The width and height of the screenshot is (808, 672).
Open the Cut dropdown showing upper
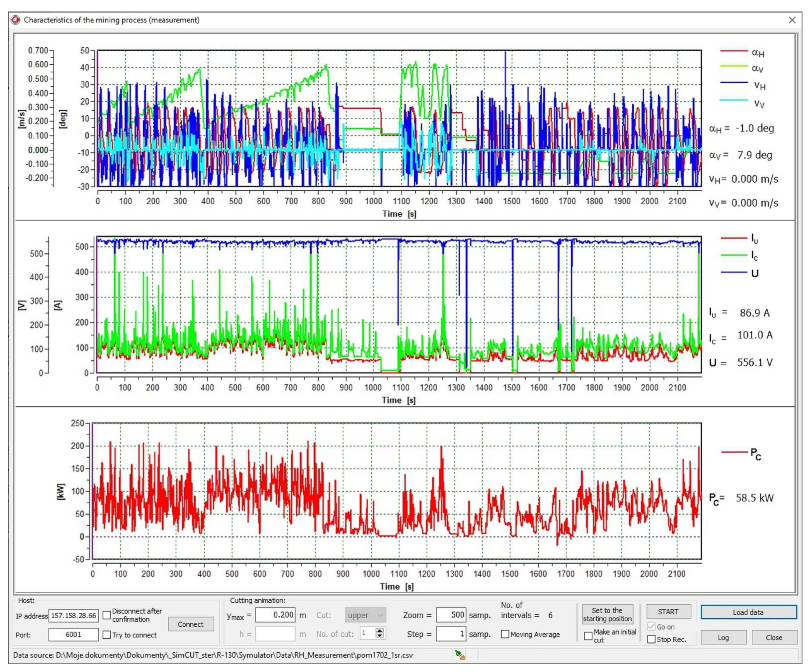(365, 615)
